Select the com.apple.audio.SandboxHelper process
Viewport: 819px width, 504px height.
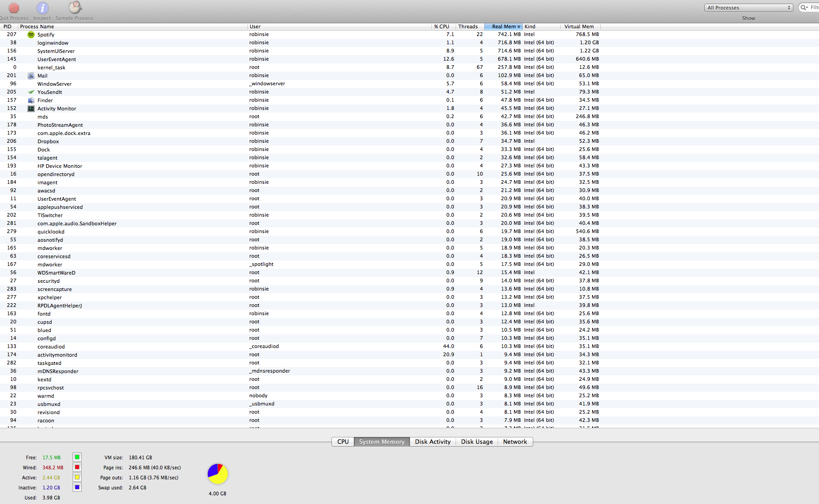click(x=77, y=223)
